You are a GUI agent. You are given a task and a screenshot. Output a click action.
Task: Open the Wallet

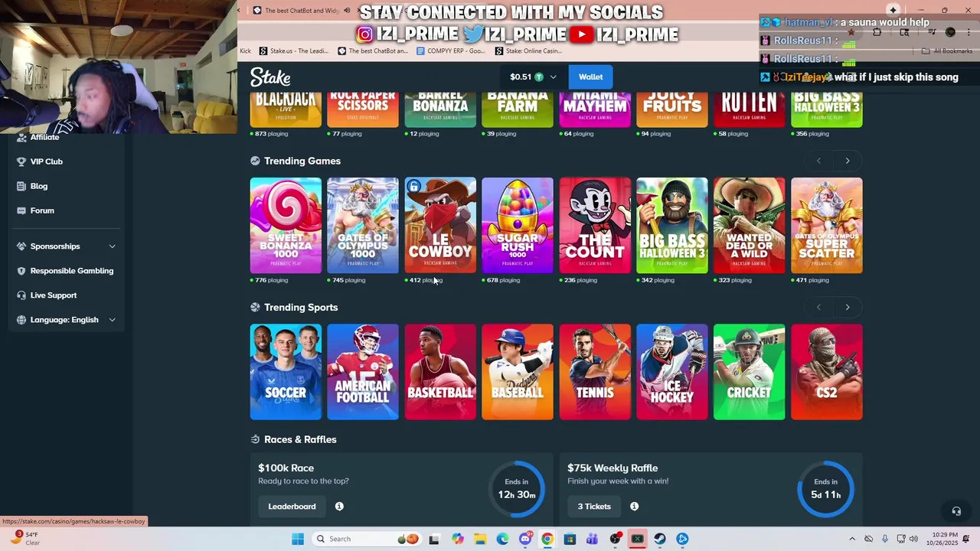coord(590,77)
